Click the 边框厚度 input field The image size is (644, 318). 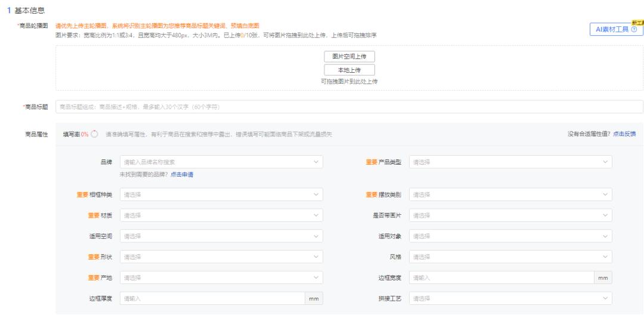[212, 299]
